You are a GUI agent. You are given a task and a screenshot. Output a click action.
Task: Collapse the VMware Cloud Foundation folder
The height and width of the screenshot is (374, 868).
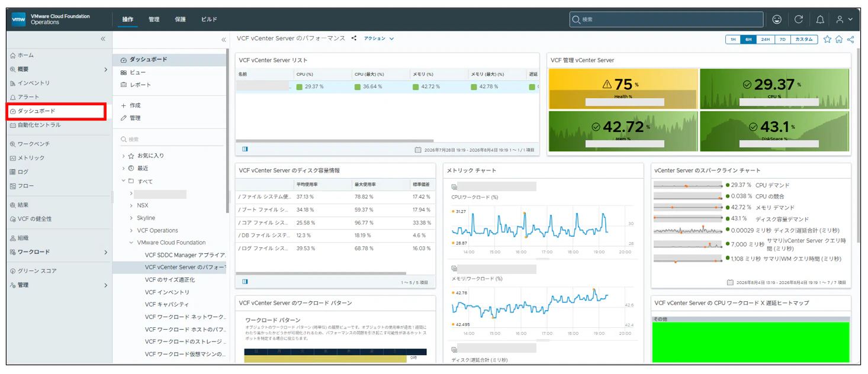[131, 243]
